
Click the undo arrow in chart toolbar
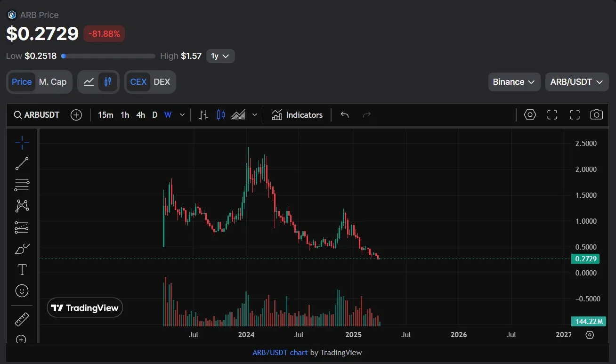[x=345, y=115]
